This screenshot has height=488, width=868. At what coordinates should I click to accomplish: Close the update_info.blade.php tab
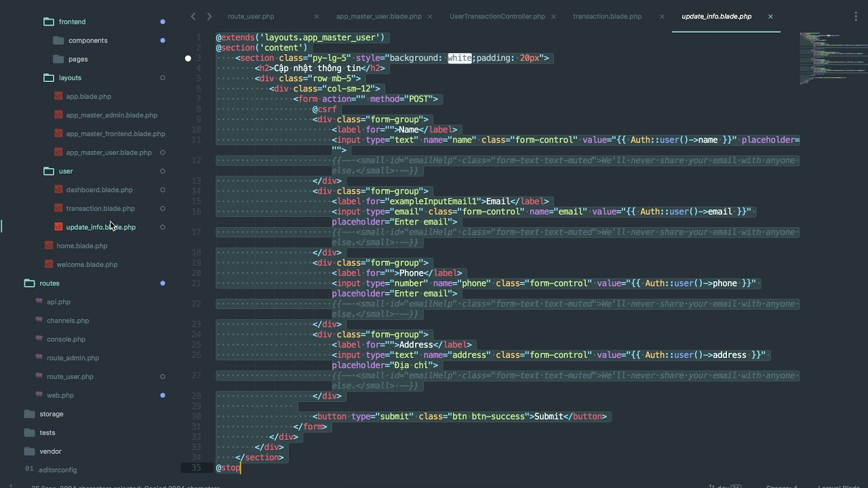point(770,16)
